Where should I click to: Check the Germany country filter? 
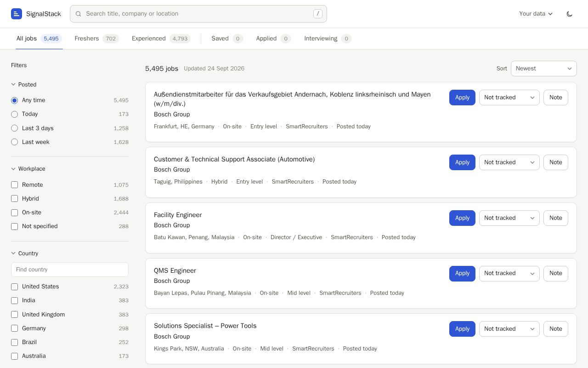coord(15,328)
